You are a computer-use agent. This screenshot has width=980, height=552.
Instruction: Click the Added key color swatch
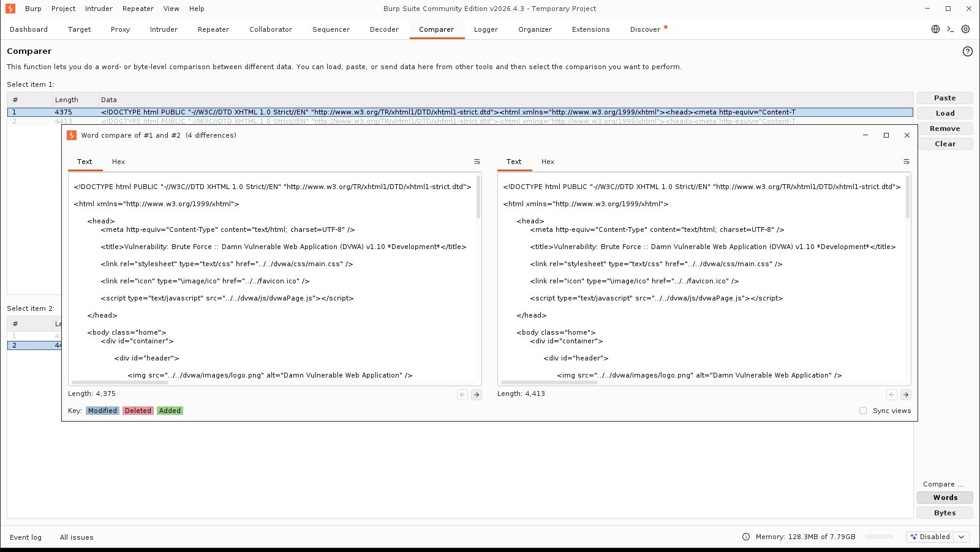(170, 411)
